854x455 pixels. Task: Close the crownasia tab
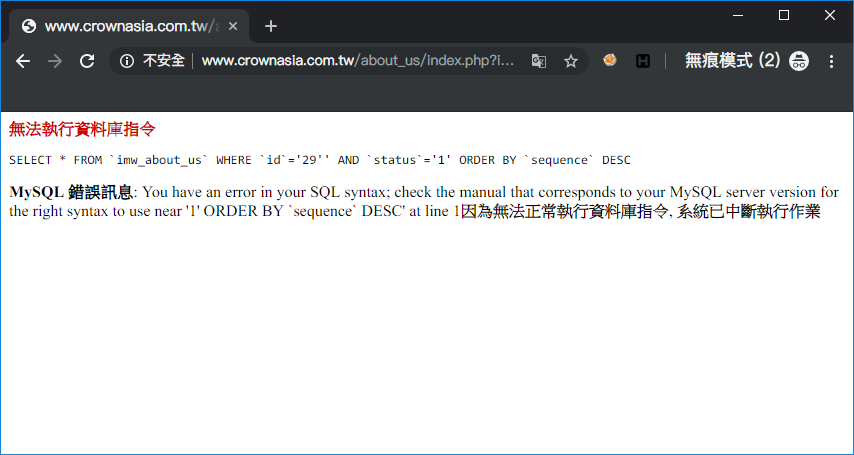pos(233,26)
